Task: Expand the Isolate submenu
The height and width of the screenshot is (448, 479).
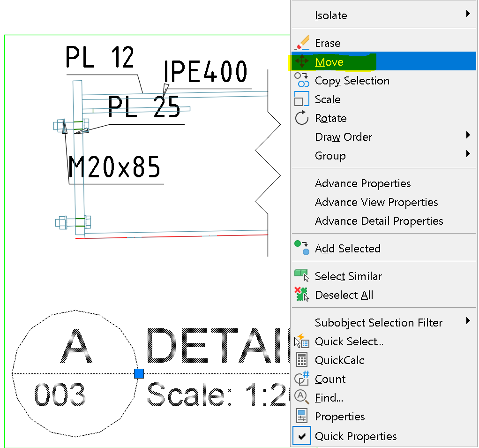Action: point(468,15)
